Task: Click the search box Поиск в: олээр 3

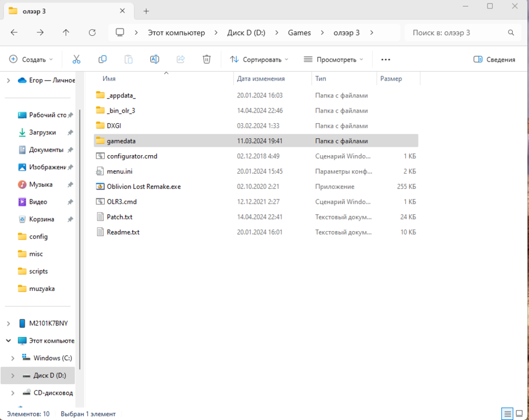Action: (457, 32)
